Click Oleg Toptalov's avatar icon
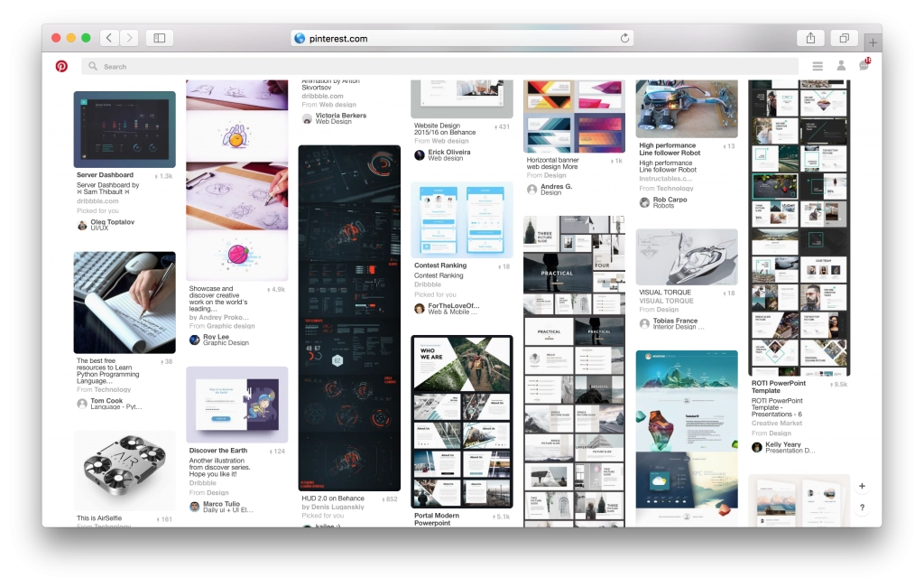Viewport: 924px width, 587px height. (82, 225)
